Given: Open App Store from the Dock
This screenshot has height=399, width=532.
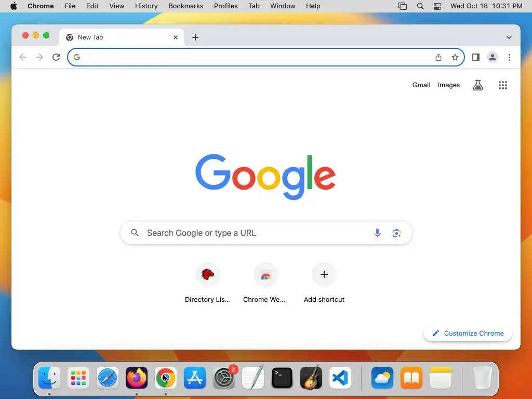Looking at the screenshot, I should (195, 377).
